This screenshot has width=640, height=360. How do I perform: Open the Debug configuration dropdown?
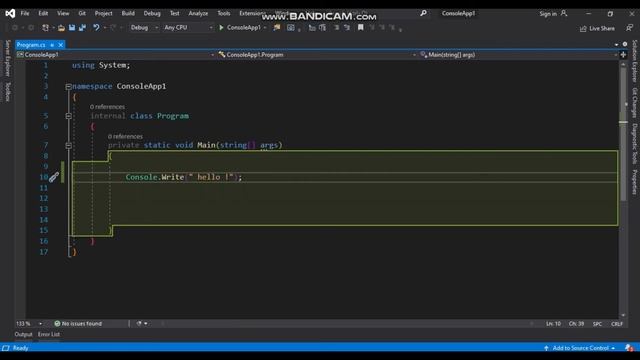(x=144, y=27)
